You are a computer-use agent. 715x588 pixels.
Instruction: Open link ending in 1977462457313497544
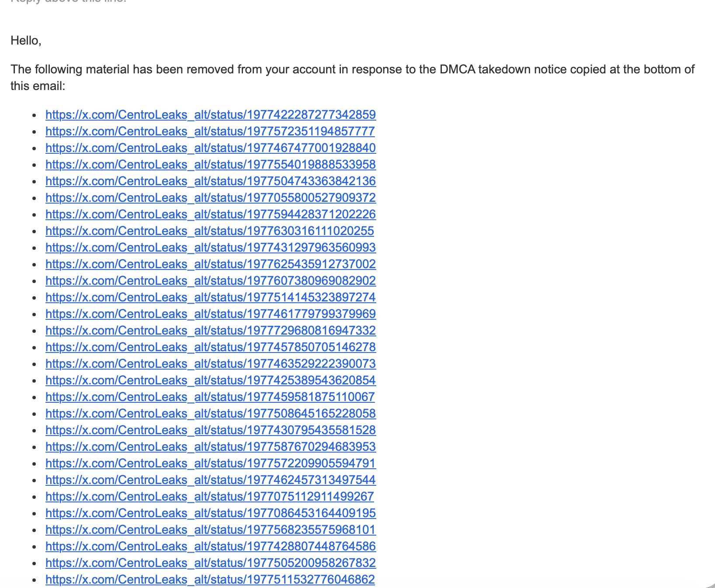[x=211, y=480]
